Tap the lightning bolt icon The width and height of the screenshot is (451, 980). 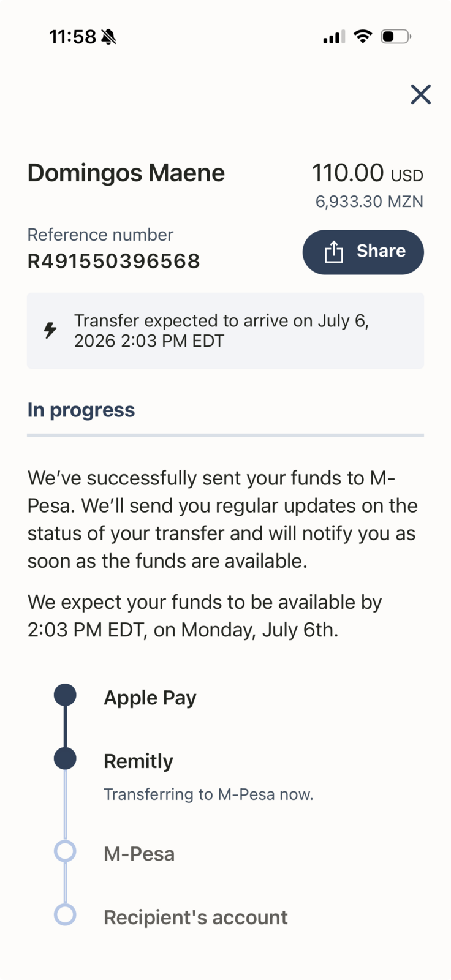coord(50,330)
